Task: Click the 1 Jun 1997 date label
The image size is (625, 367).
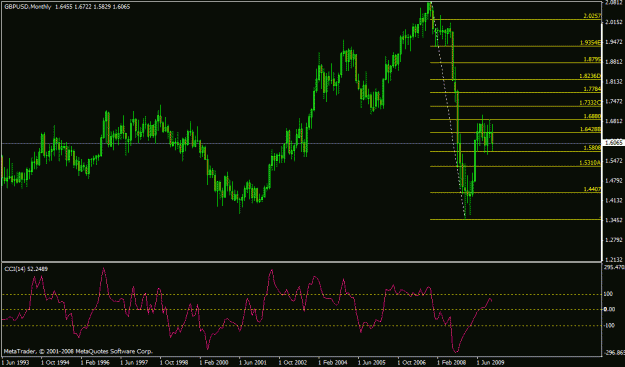Action: [x=134, y=363]
